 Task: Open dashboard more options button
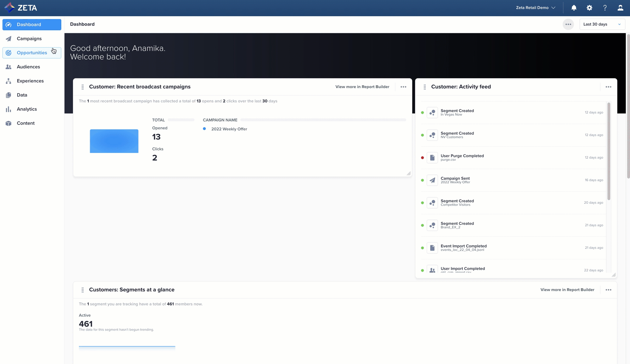point(568,24)
